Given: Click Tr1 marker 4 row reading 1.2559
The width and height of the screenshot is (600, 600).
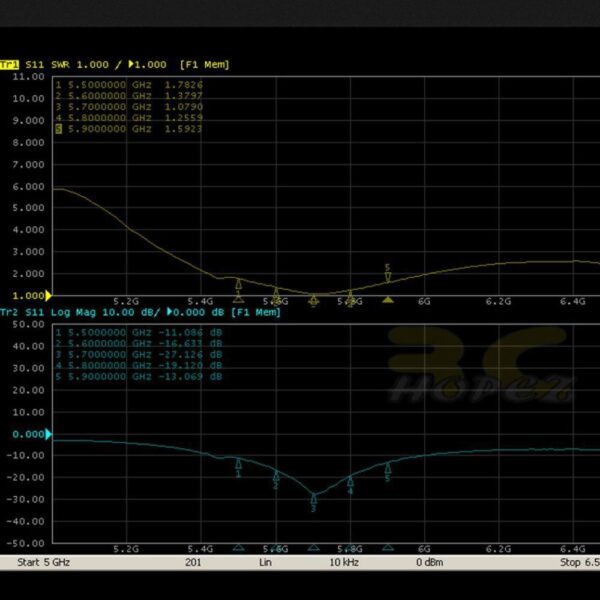Looking at the screenshot, I should (x=129, y=118).
